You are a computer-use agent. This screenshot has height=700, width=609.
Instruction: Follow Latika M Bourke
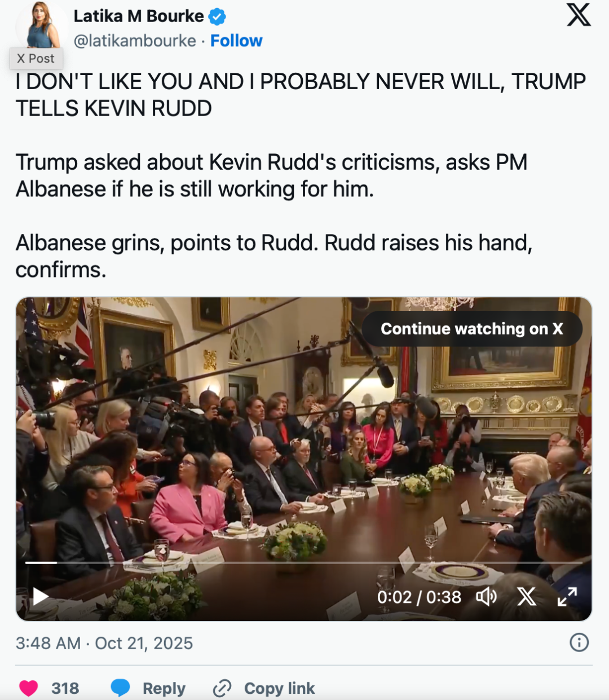coord(236,41)
